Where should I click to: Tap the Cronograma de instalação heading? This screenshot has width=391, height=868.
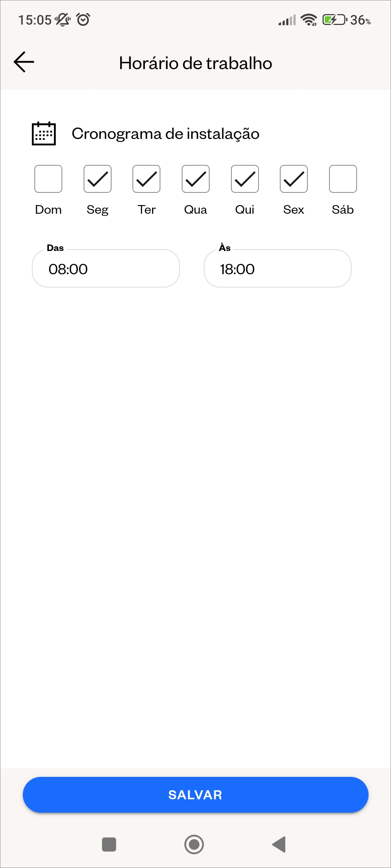[165, 134]
